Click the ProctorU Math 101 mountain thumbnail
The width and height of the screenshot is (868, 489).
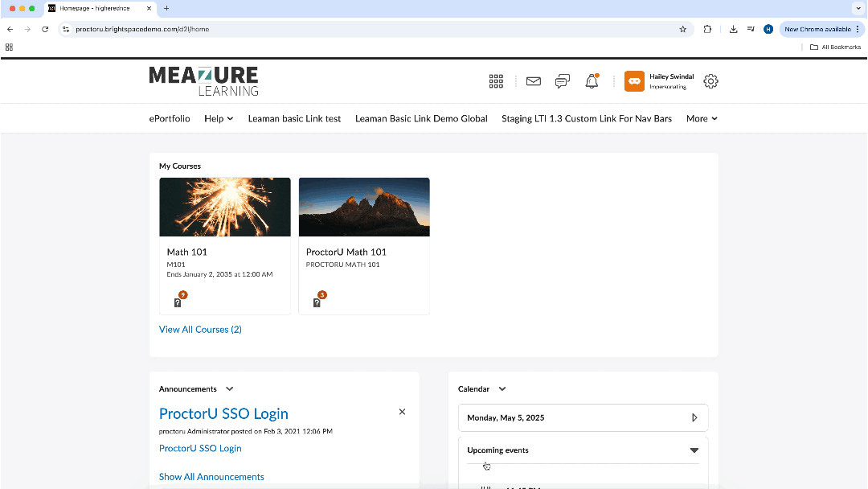364,208
